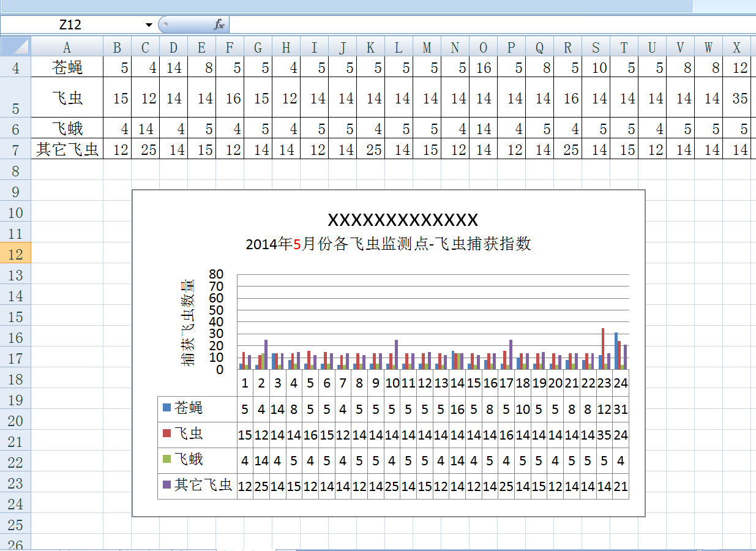Image resolution: width=756 pixels, height=551 pixels.
Task: Click inside the formula bar input
Action: point(490,24)
